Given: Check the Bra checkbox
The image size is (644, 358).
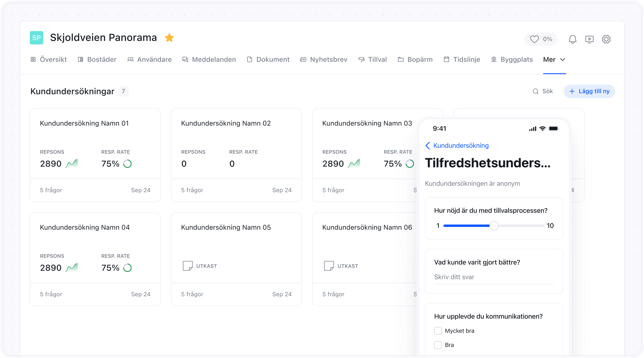Looking at the screenshot, I should [438, 345].
